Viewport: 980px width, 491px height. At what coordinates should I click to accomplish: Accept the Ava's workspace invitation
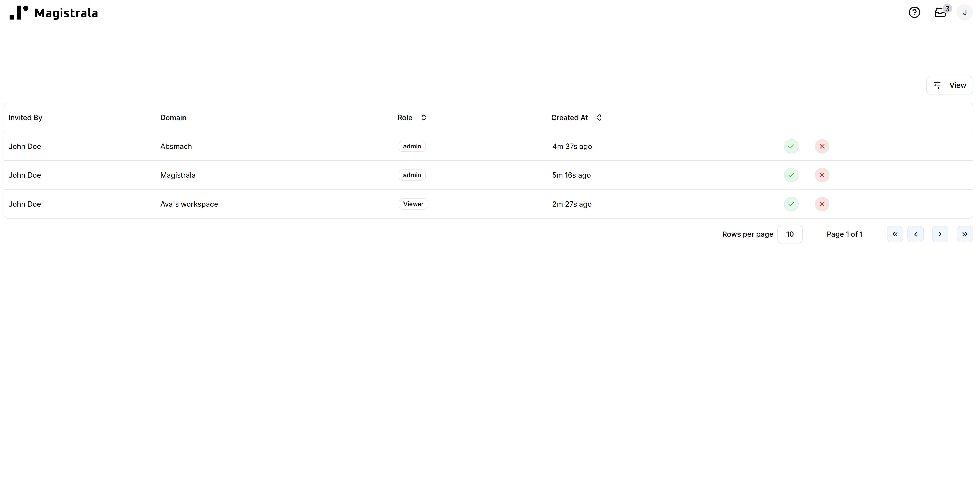(791, 204)
